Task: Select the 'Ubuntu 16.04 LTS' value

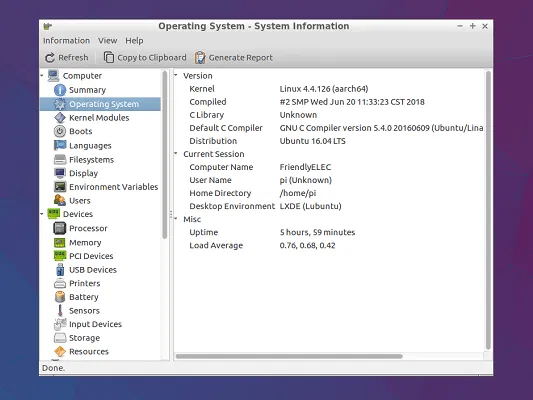Action: [x=312, y=141]
